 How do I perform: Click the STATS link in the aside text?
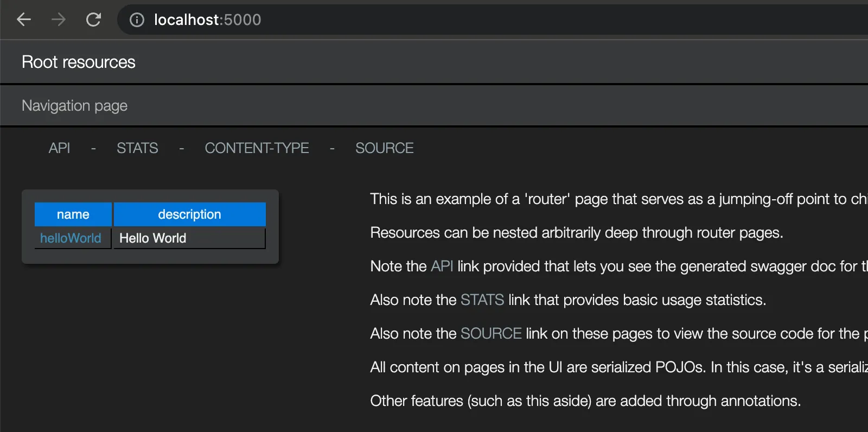482,300
